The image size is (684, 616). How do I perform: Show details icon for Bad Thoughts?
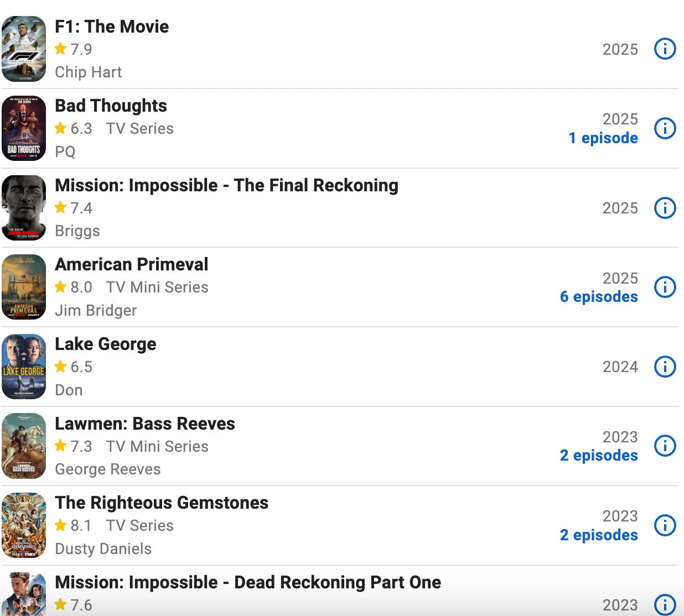(x=665, y=128)
